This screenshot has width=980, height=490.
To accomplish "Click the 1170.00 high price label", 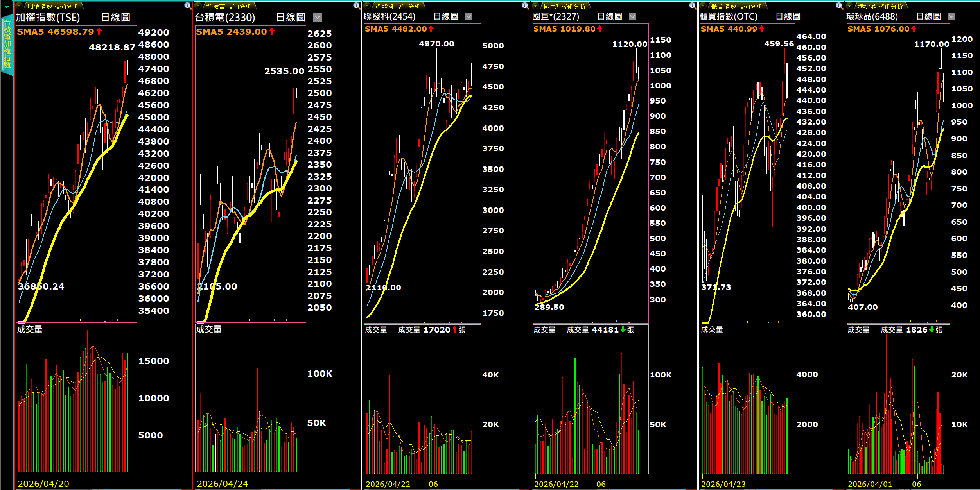I will click(x=932, y=44).
